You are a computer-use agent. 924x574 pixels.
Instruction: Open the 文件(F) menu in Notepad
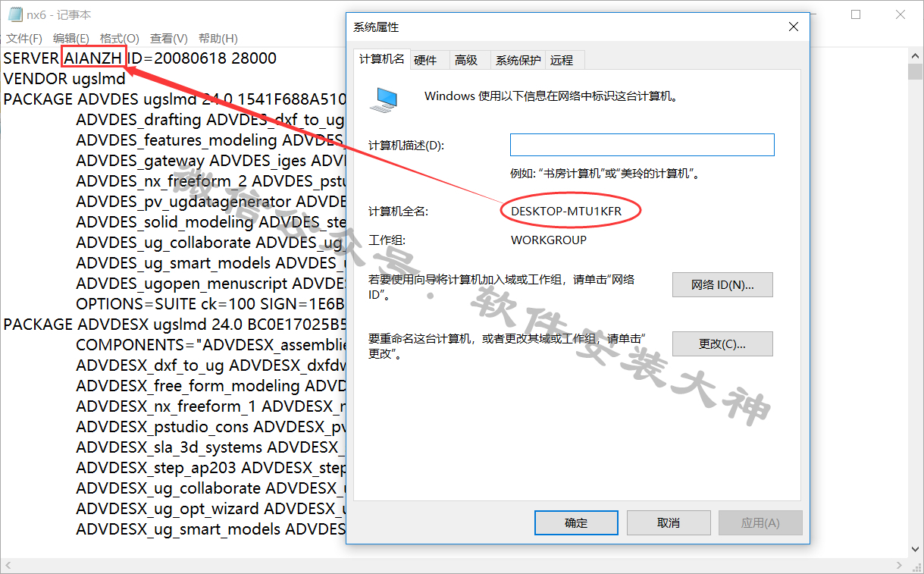pos(24,38)
